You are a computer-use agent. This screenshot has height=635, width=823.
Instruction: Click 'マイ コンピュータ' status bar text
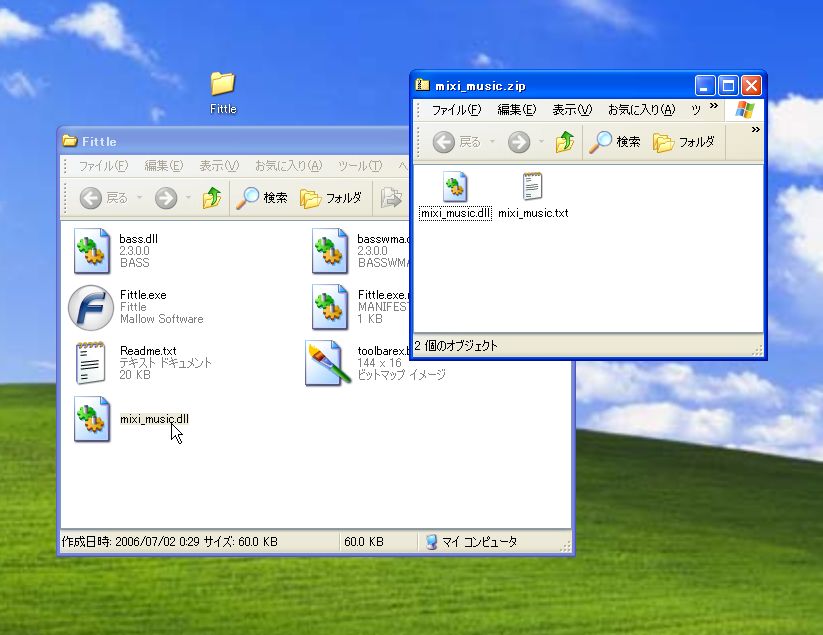tap(479, 542)
